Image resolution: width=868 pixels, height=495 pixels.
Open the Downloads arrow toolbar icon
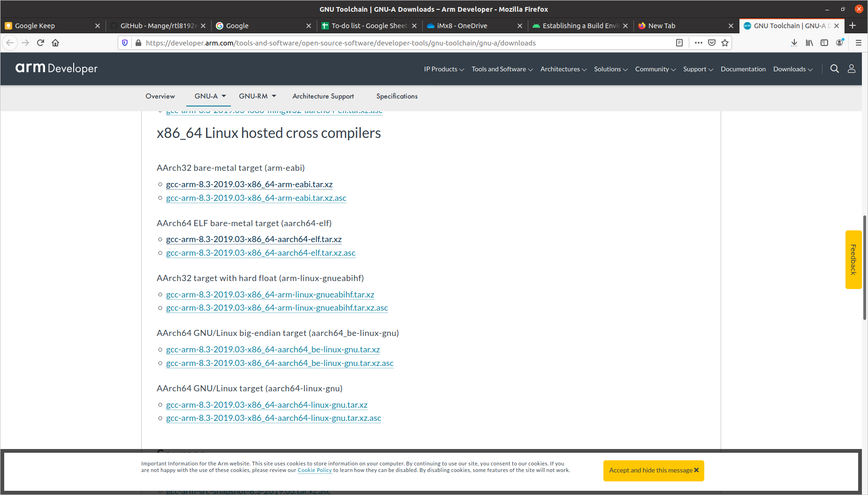(794, 43)
